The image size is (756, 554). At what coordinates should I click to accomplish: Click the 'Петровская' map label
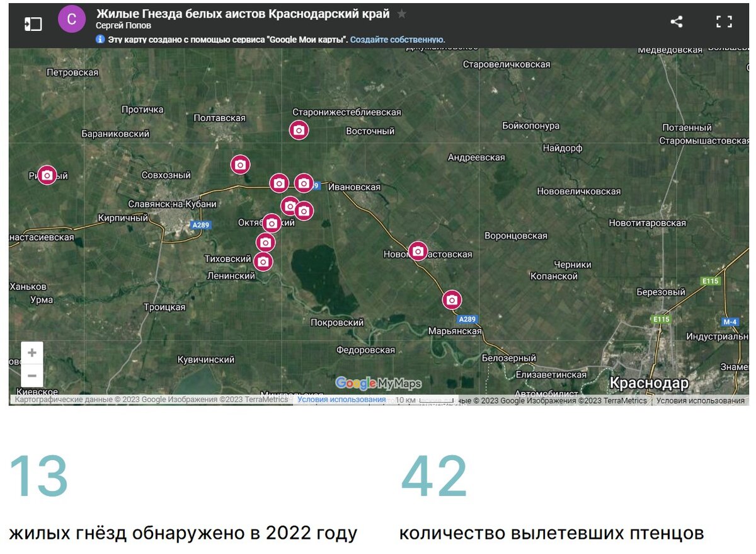(72, 72)
